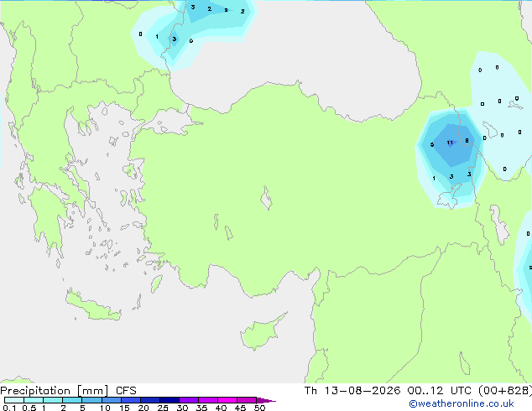Click the '45' legend label
Image resolution: width=532 pixels, height=411 pixels.
pos(240,408)
